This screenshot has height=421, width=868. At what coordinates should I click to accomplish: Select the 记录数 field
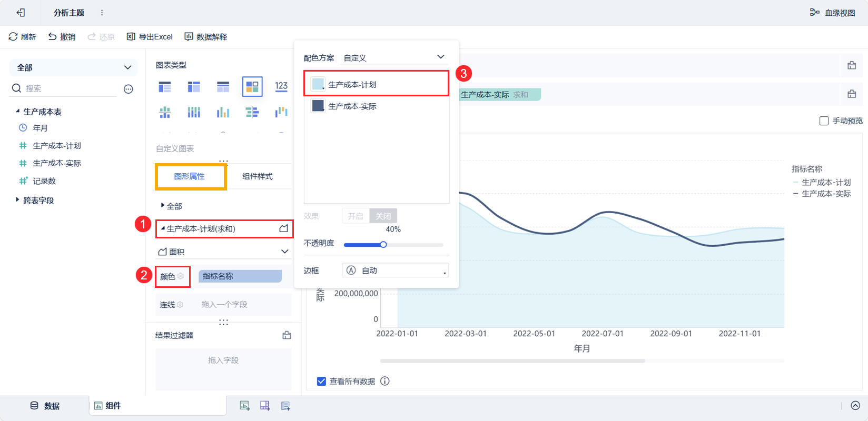click(44, 181)
